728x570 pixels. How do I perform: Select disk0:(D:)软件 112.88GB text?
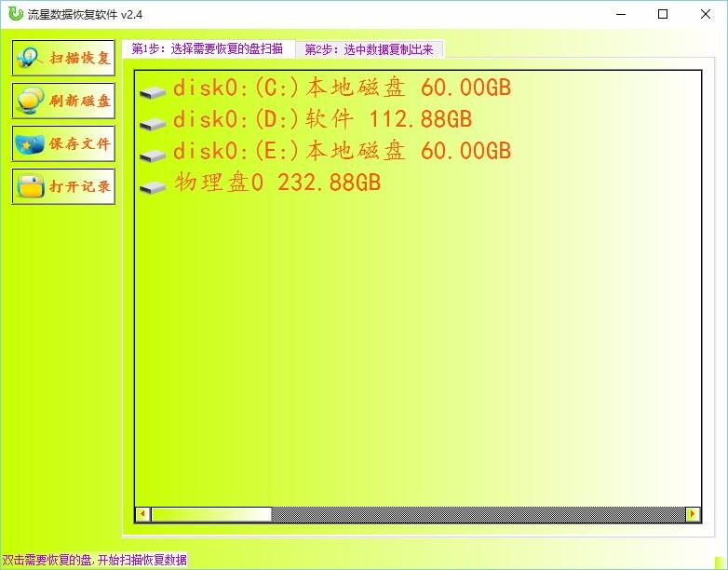pos(322,120)
